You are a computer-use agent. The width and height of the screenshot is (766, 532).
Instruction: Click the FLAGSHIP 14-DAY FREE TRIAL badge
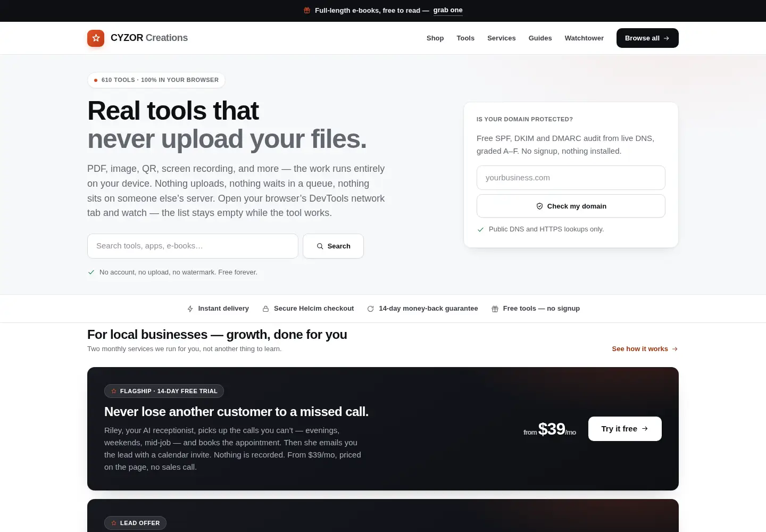point(164,391)
